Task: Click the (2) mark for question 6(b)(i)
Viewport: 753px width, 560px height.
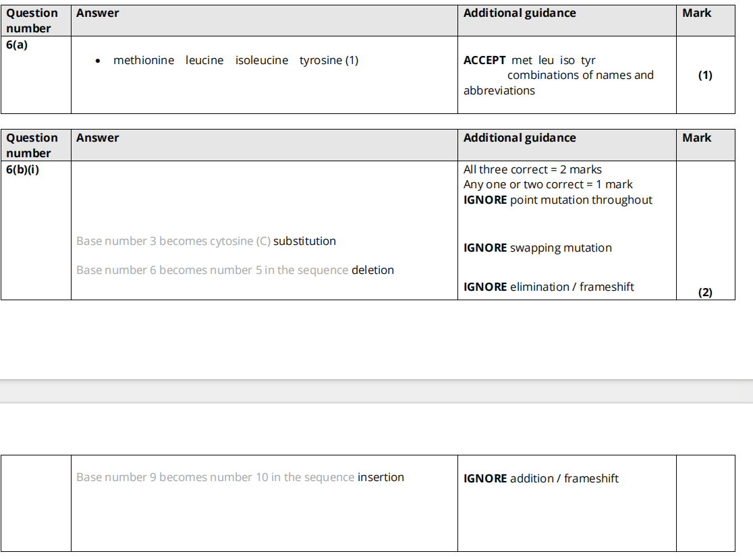Action: (705, 292)
